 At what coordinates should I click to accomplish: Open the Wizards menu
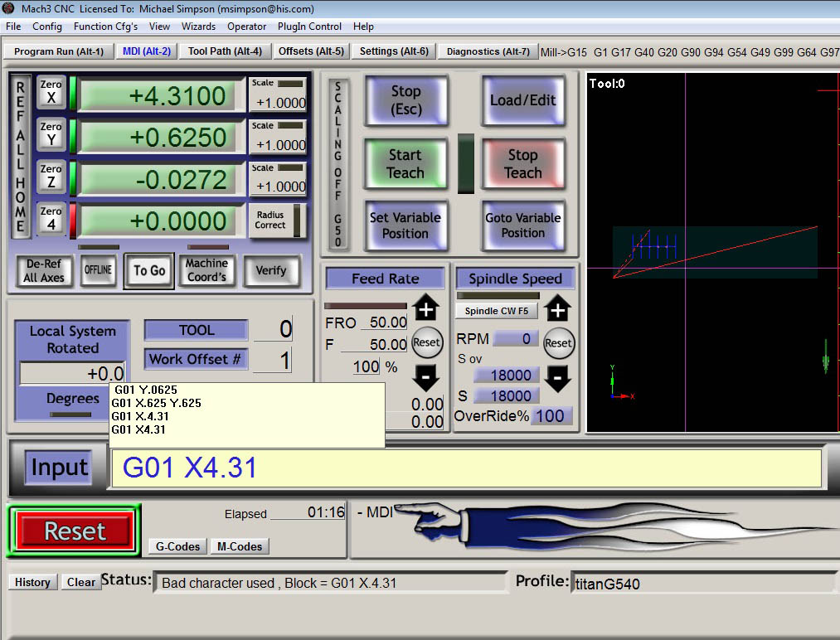coord(198,27)
